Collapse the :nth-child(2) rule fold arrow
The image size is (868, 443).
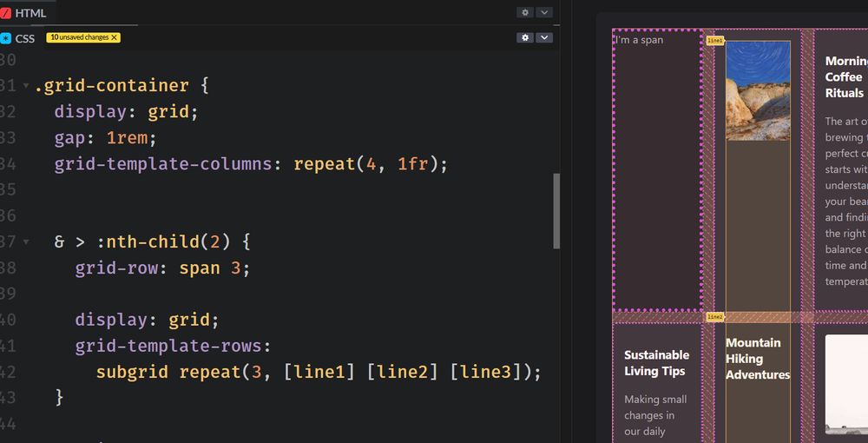[x=26, y=242]
